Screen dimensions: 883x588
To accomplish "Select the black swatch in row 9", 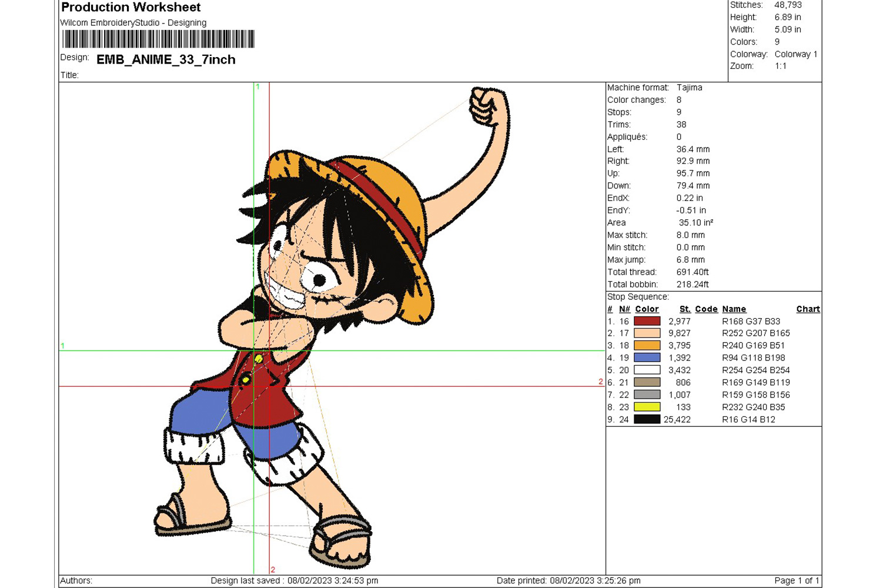I will pos(647,419).
